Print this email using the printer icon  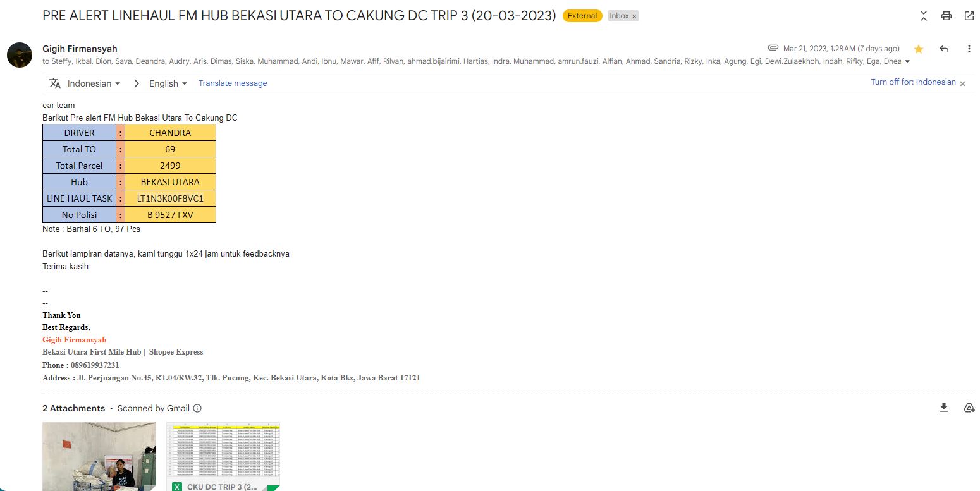946,16
